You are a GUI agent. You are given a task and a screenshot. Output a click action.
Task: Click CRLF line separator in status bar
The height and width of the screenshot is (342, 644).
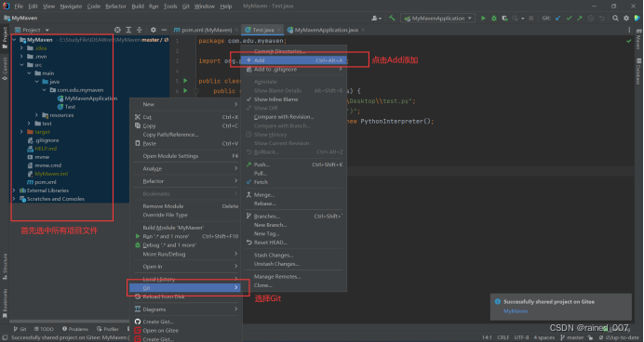503,337
